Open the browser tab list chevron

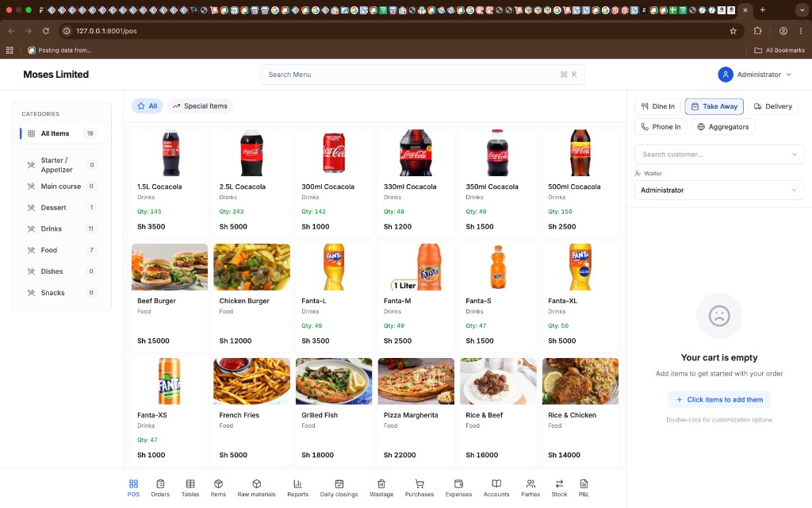click(801, 10)
